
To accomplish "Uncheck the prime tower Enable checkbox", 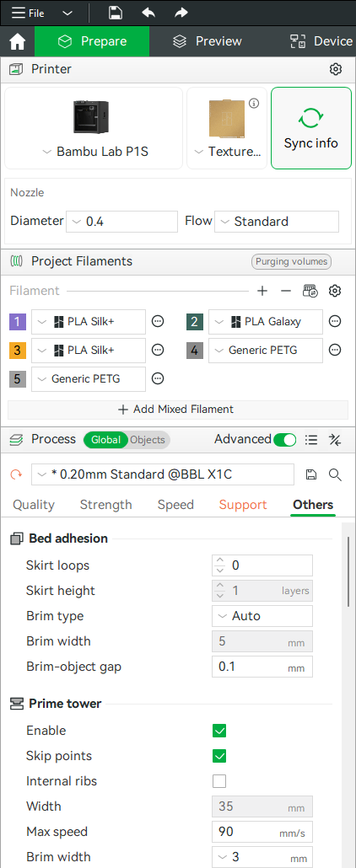I will tap(219, 731).
